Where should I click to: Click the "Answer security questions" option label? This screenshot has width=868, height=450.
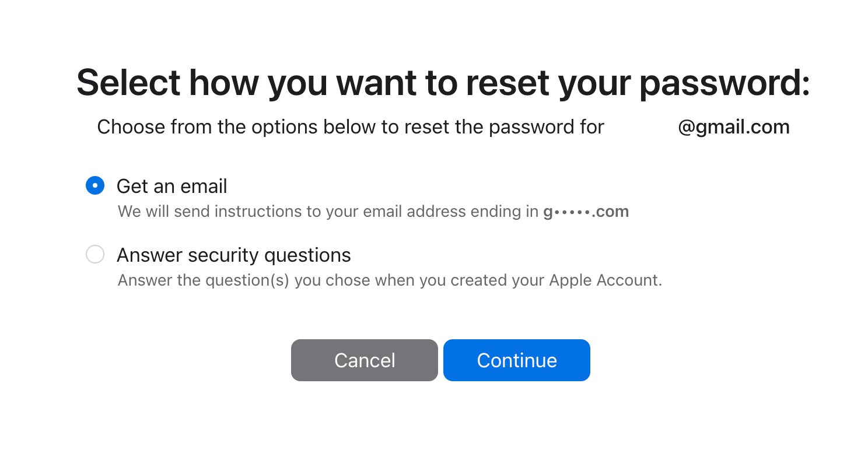click(x=233, y=255)
